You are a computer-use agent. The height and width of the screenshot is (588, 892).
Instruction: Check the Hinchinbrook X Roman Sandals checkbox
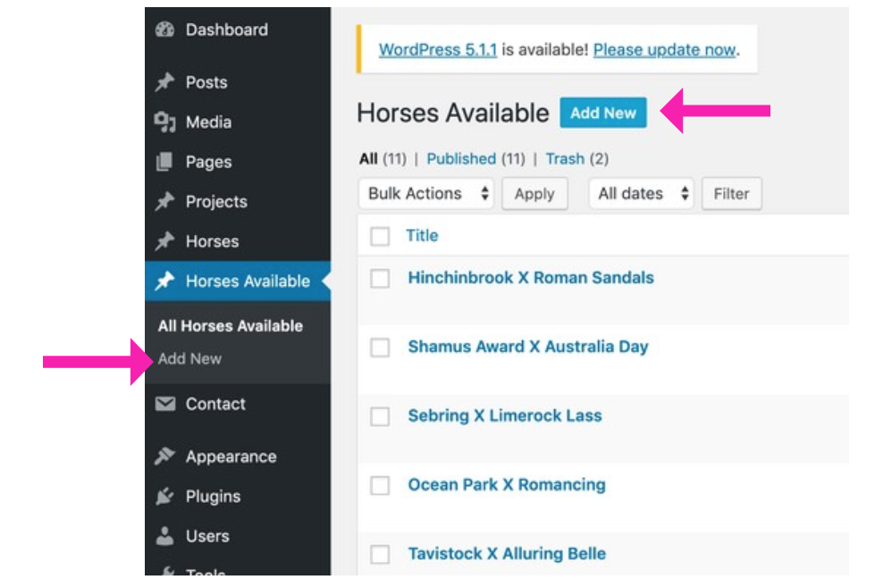tap(380, 278)
